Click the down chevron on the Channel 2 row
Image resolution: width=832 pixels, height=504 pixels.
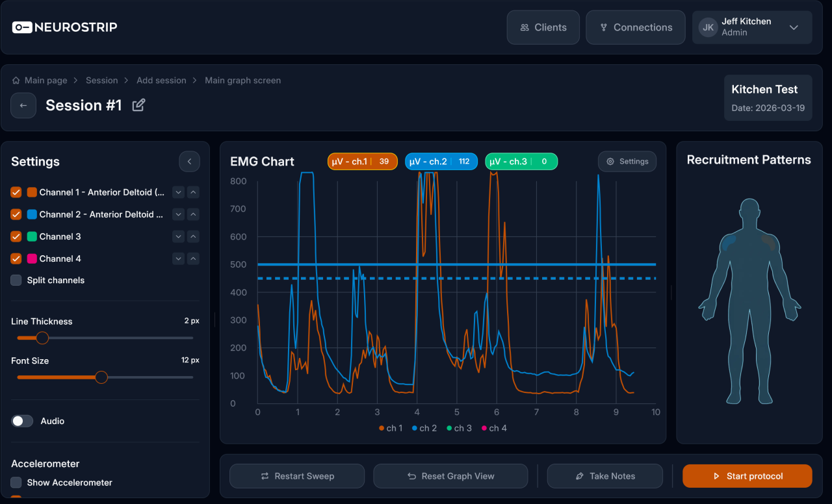[x=179, y=214]
